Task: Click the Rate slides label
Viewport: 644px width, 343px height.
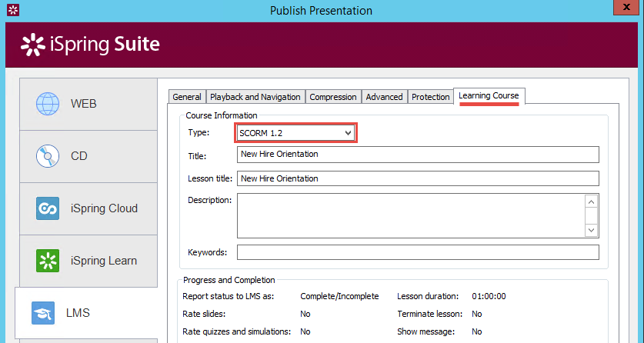Action: click(204, 314)
